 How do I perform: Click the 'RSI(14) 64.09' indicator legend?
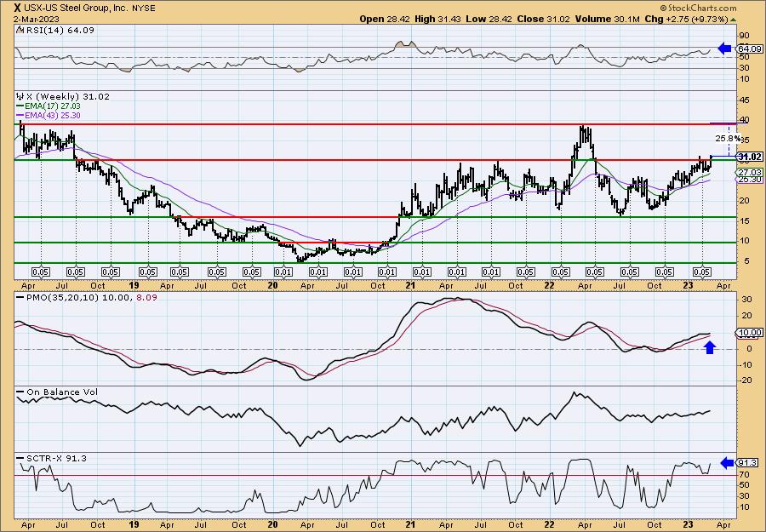(x=55, y=30)
